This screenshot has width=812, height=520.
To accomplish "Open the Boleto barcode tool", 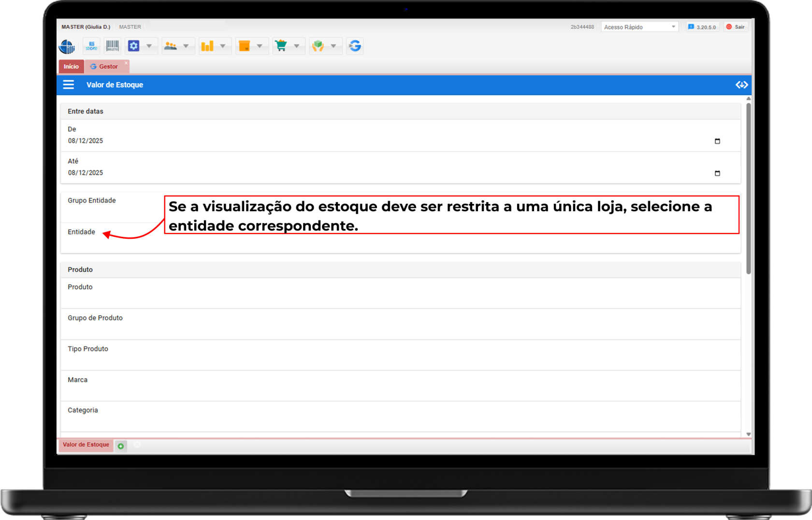I will pyautogui.click(x=113, y=46).
